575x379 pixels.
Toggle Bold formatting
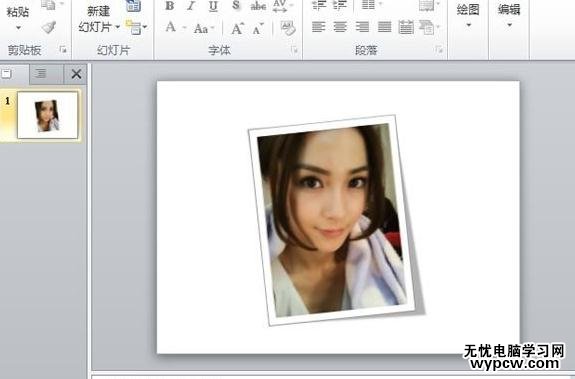pos(169,5)
